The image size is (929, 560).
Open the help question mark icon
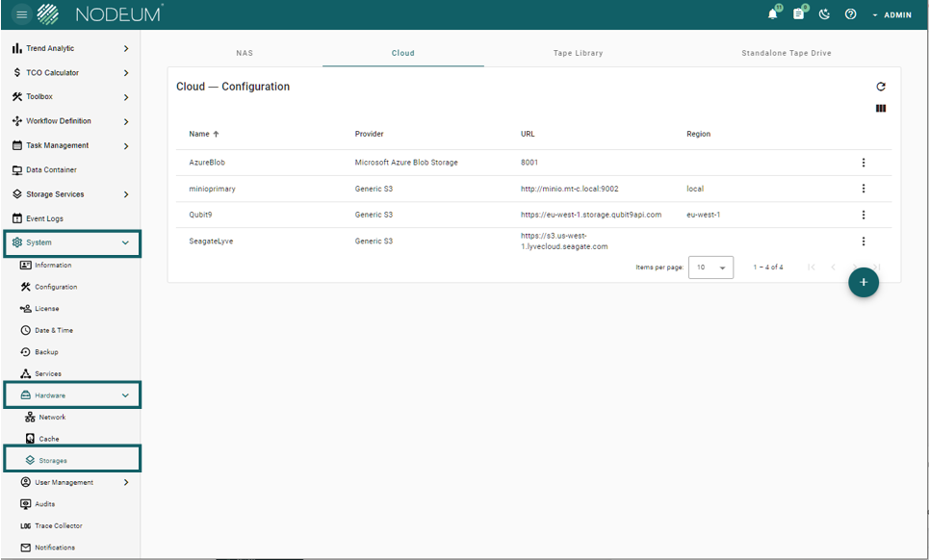(x=850, y=14)
